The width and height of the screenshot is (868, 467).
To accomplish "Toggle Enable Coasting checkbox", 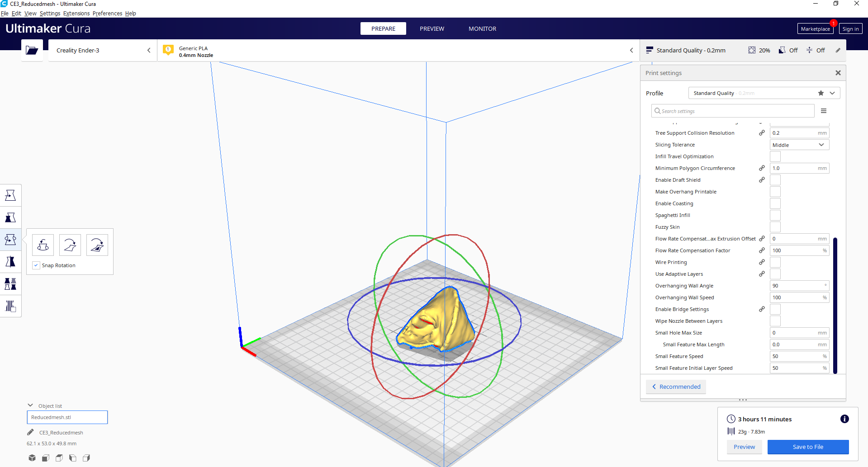I will (775, 203).
